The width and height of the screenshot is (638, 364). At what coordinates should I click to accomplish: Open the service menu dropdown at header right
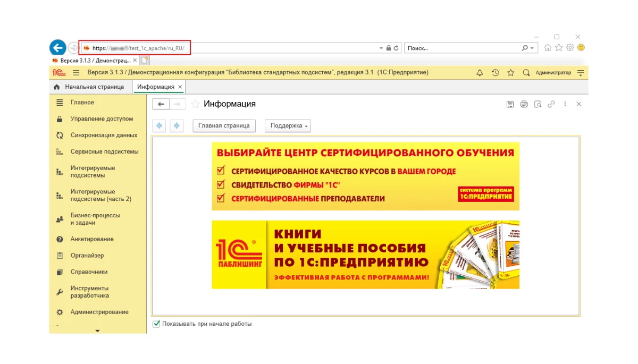(x=581, y=73)
